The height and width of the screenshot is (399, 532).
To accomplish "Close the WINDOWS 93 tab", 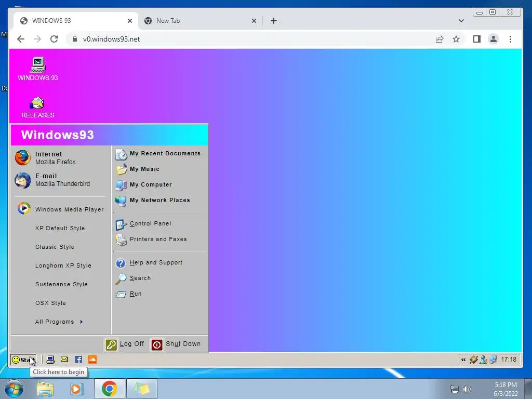I will (x=129, y=21).
